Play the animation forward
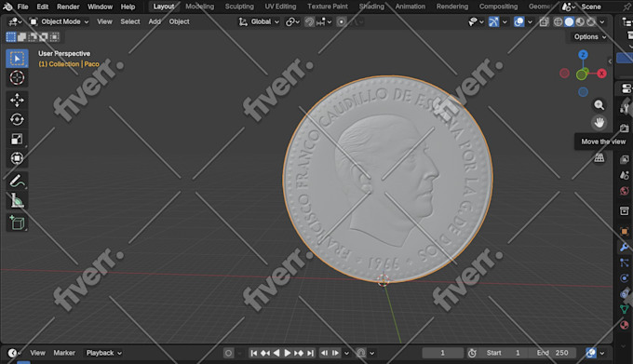Screen dimensions: 633x364 (288, 353)
